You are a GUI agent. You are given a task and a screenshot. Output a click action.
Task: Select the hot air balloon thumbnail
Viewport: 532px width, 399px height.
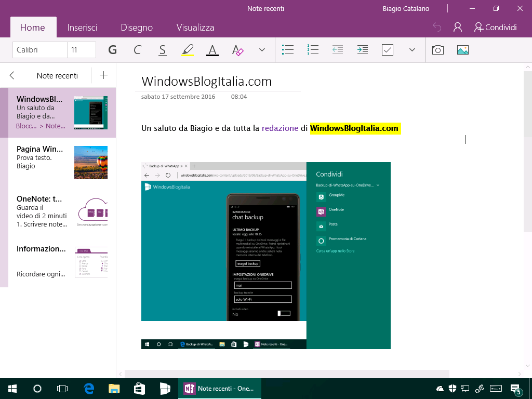point(91,163)
